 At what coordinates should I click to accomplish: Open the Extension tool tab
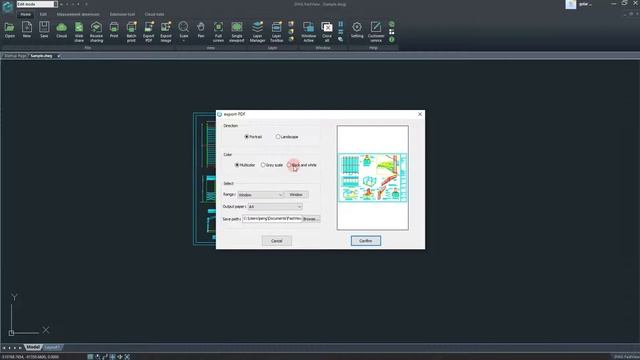122,14
